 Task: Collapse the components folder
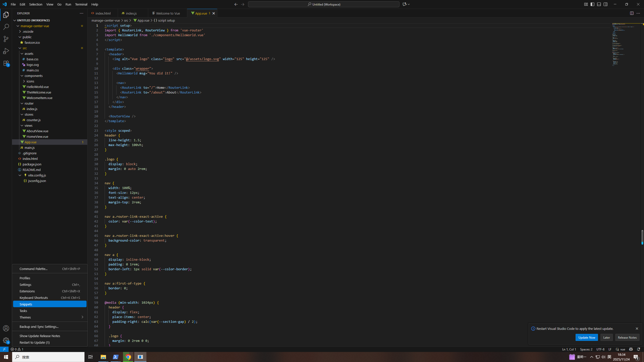[x=33, y=76]
